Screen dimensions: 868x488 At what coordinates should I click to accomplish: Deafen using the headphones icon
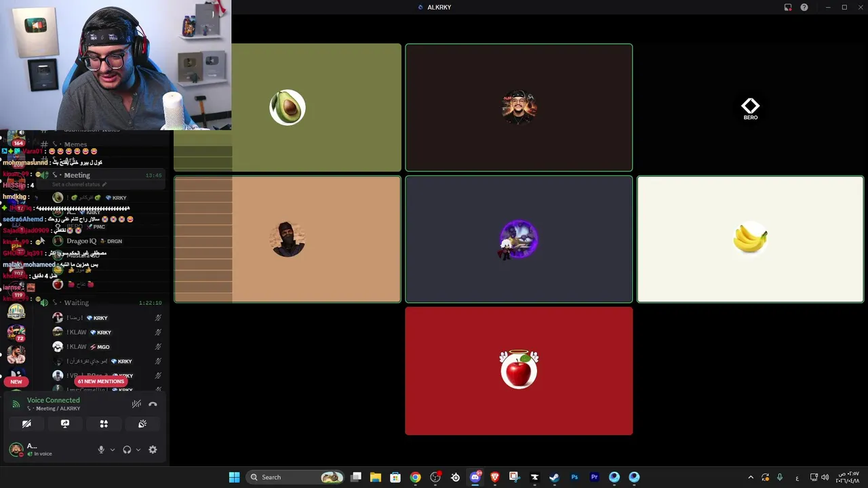(x=127, y=449)
